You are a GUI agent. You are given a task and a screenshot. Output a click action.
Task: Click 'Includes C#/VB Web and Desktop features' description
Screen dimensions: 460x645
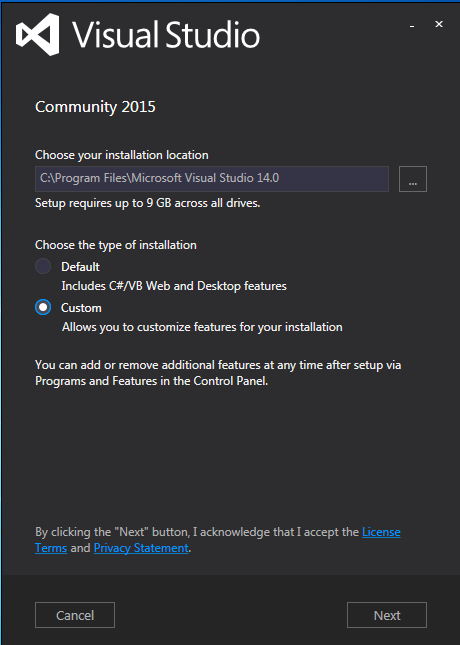tap(174, 286)
